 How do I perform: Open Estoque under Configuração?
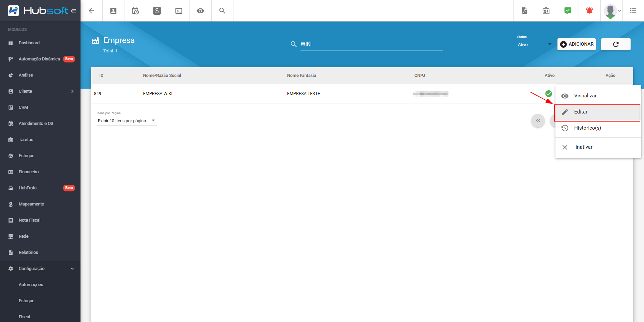pos(40,301)
